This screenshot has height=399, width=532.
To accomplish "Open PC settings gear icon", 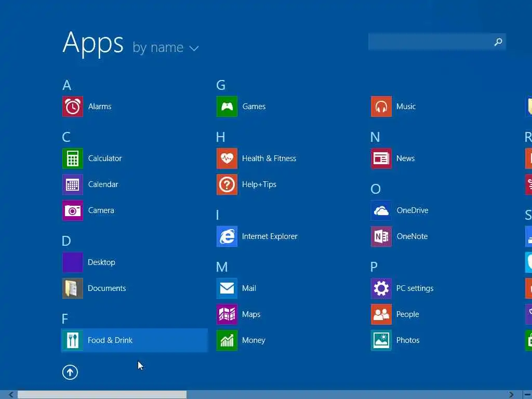I will [x=381, y=288].
